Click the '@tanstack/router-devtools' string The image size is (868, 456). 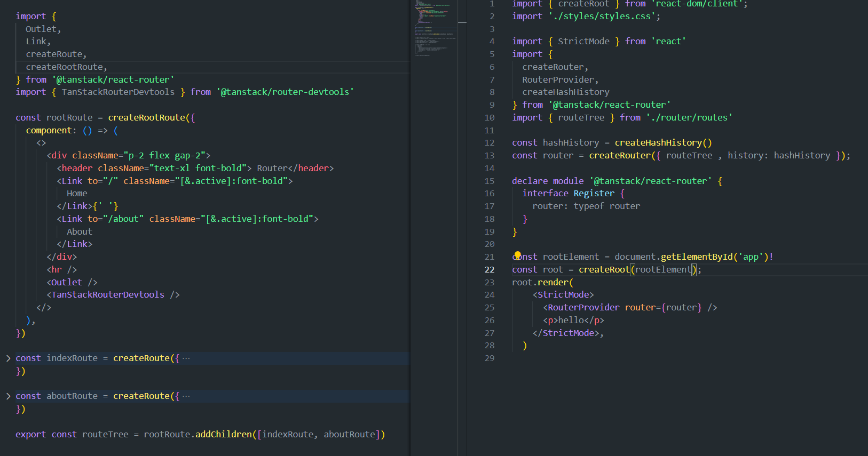[285, 92]
